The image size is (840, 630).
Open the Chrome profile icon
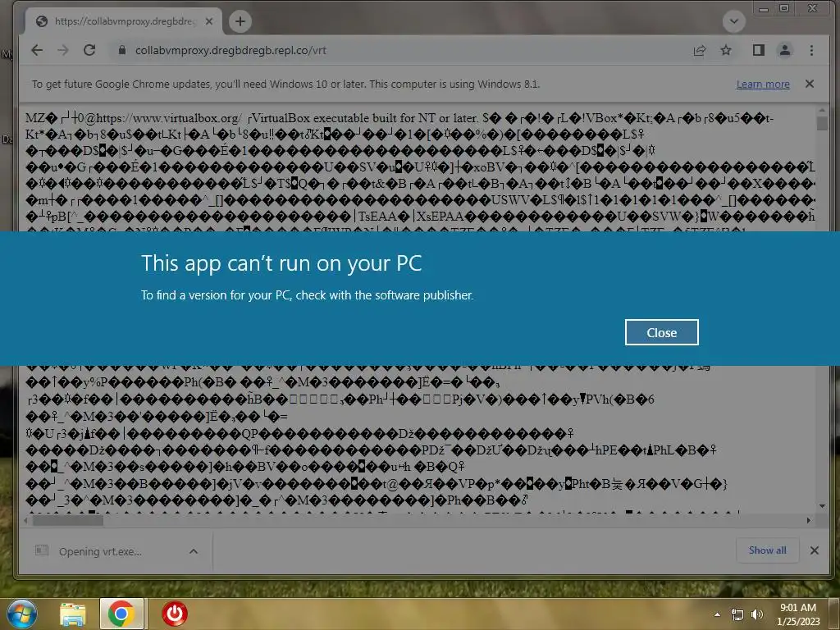pyautogui.click(x=785, y=50)
